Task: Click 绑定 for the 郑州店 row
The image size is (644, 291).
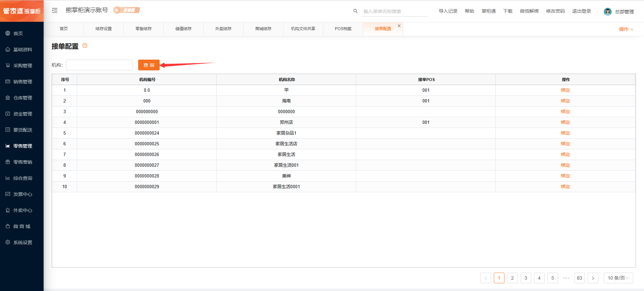Action: click(565, 122)
